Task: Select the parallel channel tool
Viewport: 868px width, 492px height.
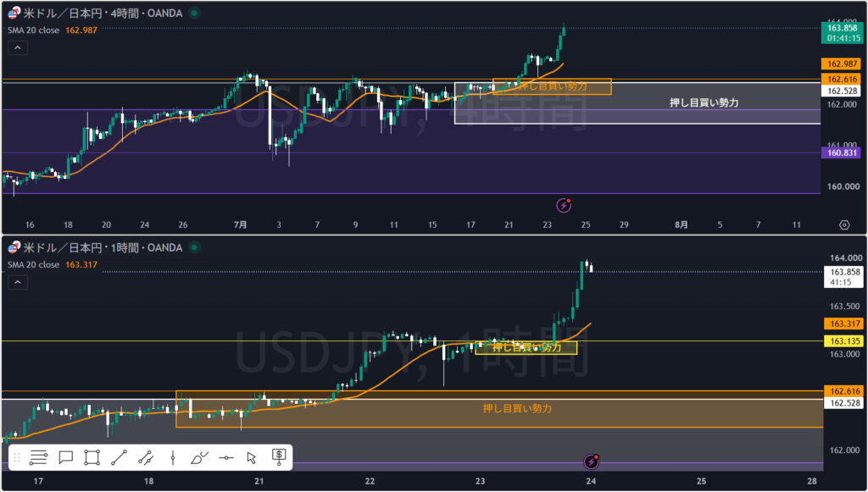Action: tap(146, 458)
